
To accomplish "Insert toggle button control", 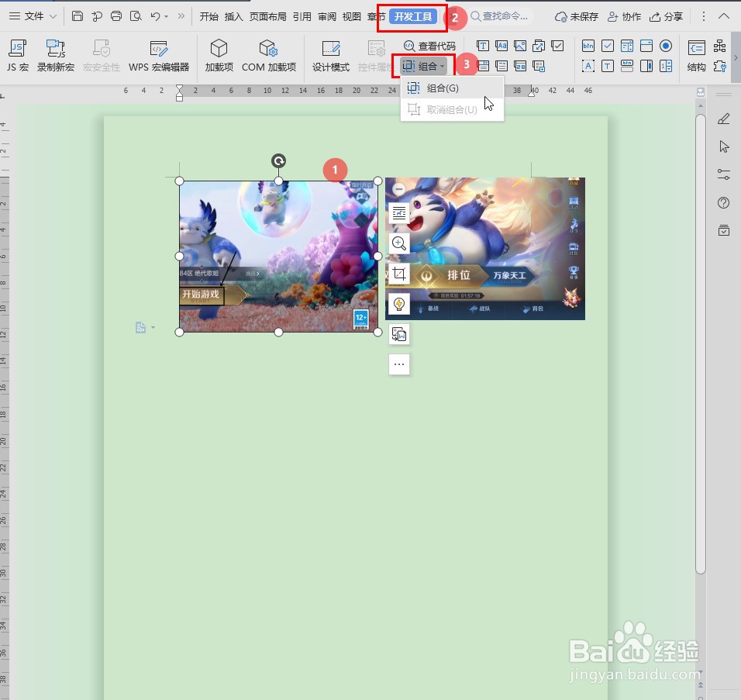I will point(627,66).
